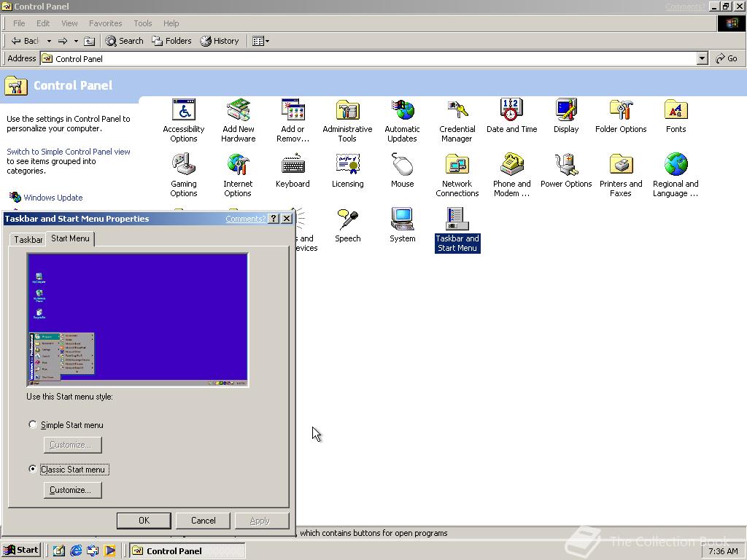Image resolution: width=747 pixels, height=560 pixels.
Task: Expand Back button history dropdown arrow
Action: [x=49, y=41]
